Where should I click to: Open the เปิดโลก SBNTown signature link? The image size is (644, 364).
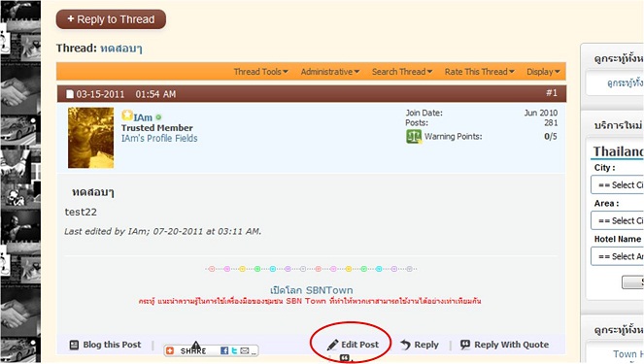pyautogui.click(x=312, y=290)
